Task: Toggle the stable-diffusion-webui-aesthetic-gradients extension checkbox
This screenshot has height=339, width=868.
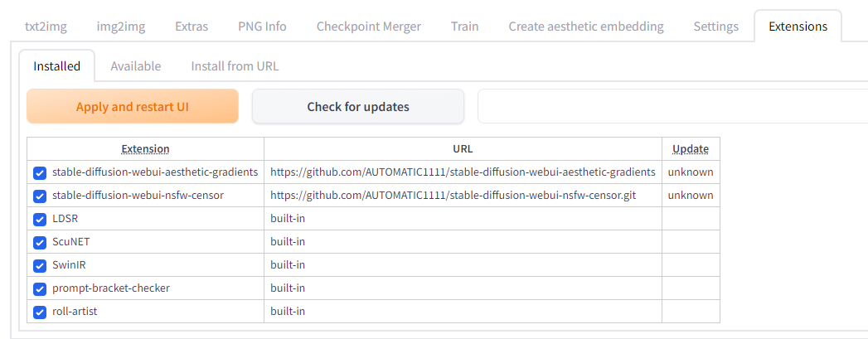Action: (40, 172)
